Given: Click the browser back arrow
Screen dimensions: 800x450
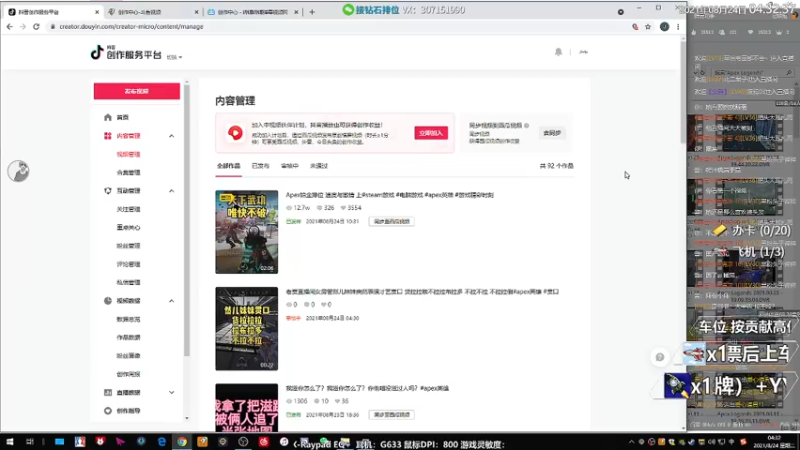Looking at the screenshot, I should pyautogui.click(x=10, y=27).
